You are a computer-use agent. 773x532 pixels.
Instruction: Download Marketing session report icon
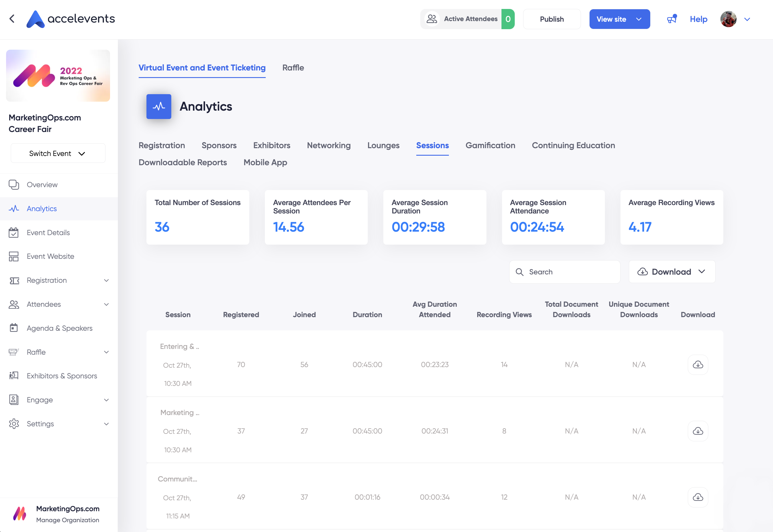pyautogui.click(x=698, y=431)
